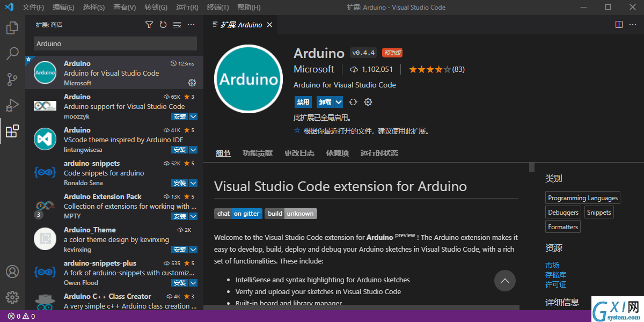Click the VS Code logo in the title bar
644x322 pixels.
[x=9, y=8]
